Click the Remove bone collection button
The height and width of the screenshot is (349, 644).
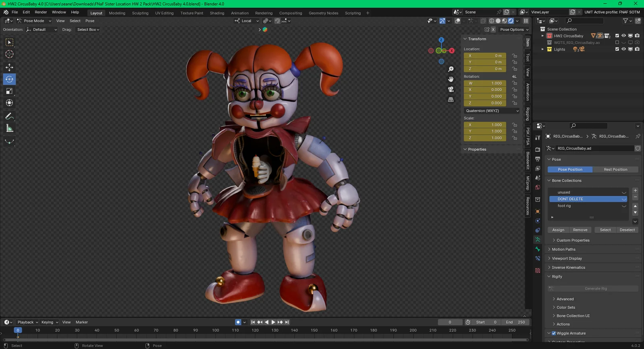tap(580, 230)
